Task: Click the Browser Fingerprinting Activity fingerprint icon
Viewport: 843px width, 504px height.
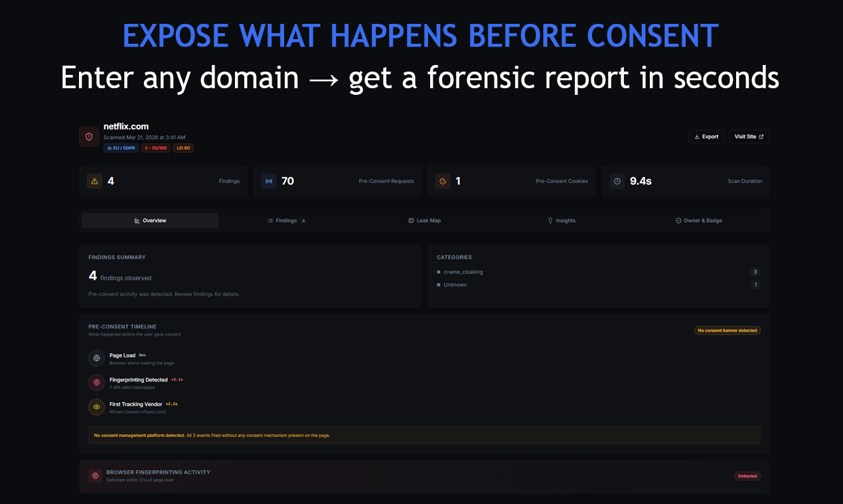Action: pyautogui.click(x=96, y=475)
